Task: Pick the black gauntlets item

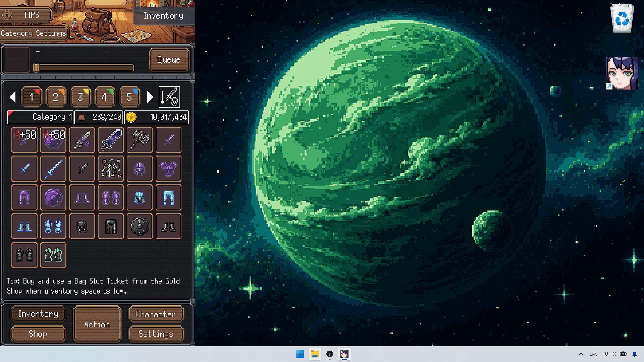Action: 24,255
